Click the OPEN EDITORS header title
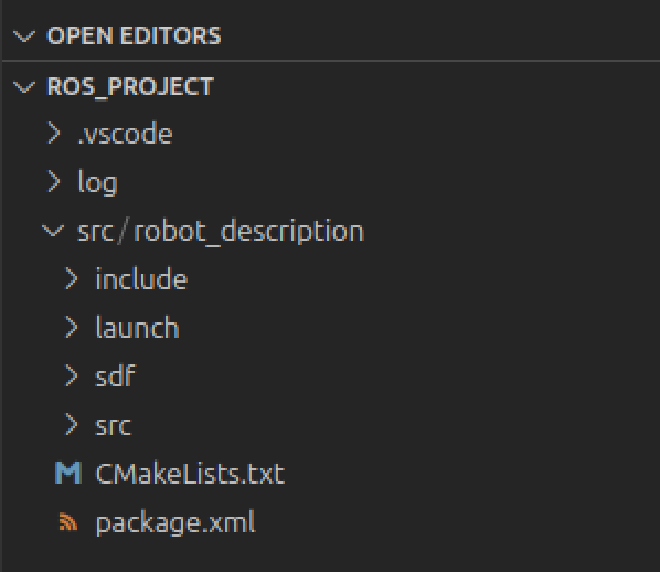Viewport: 660px width, 572px height. point(134,36)
